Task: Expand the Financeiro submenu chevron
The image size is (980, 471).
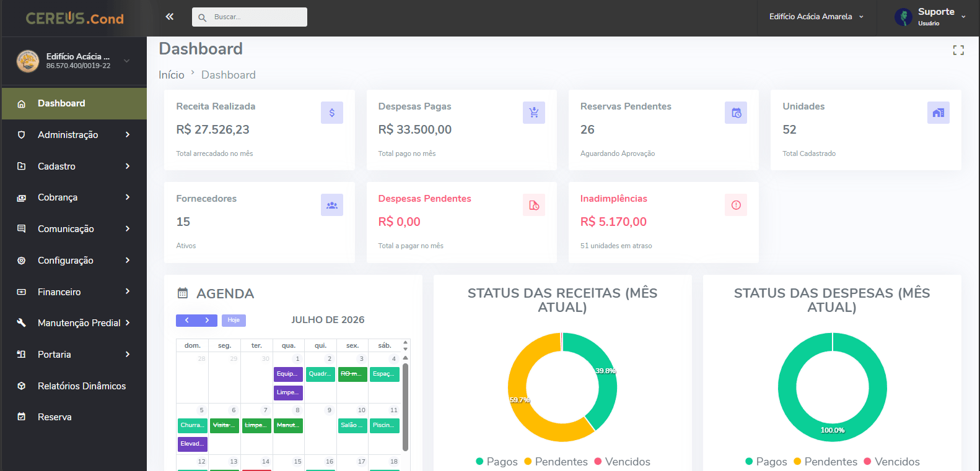Action: tap(128, 291)
